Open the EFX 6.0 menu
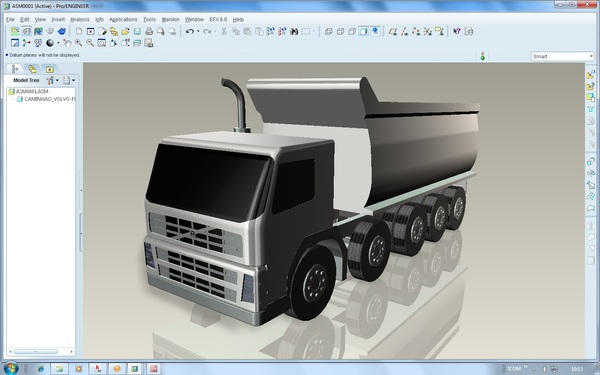The height and width of the screenshot is (375, 600). (x=218, y=20)
